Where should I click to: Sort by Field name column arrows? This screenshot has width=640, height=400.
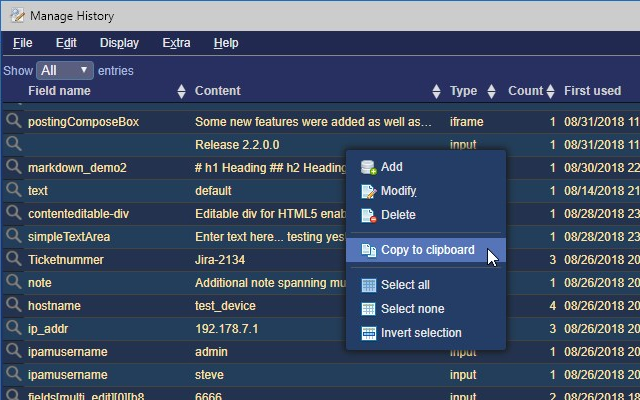181,91
